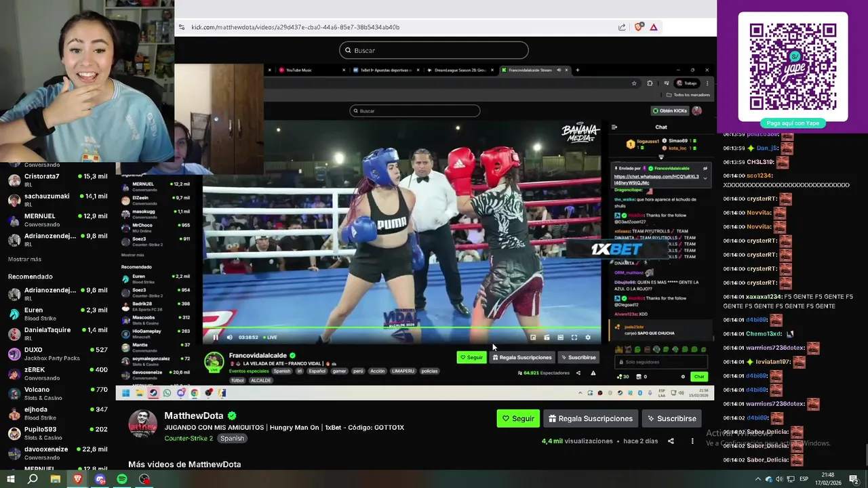Open eljhoda Blood Strike channel
This screenshot has height=488, width=868.
(x=58, y=413)
